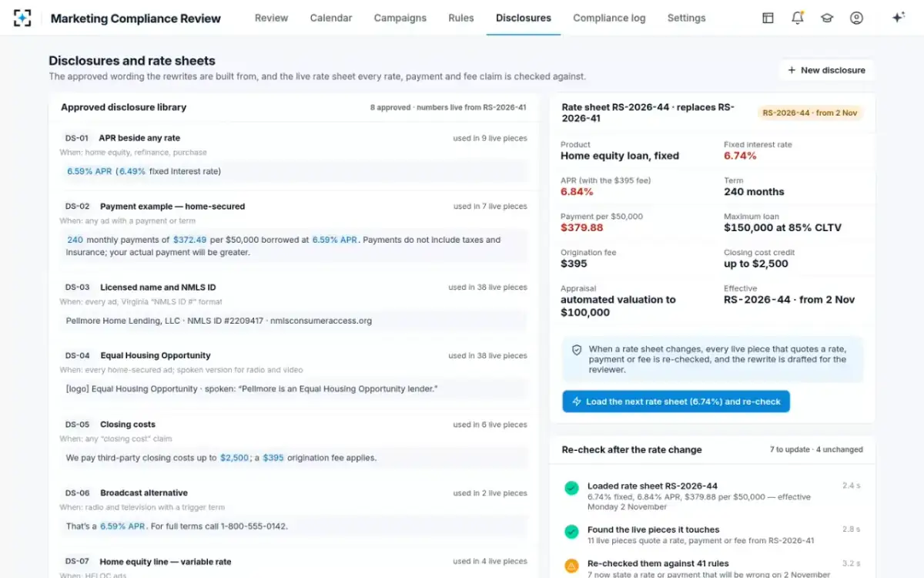The width and height of the screenshot is (924, 578).
Task: Click the RS-2026-44 from 2 Nov badge
Action: [810, 113]
